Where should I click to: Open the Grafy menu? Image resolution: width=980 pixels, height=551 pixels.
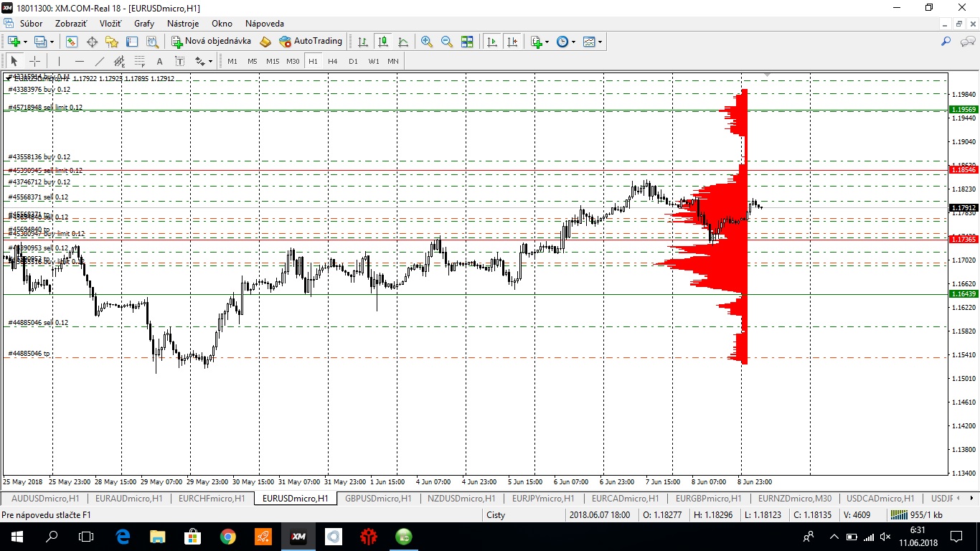click(x=143, y=24)
